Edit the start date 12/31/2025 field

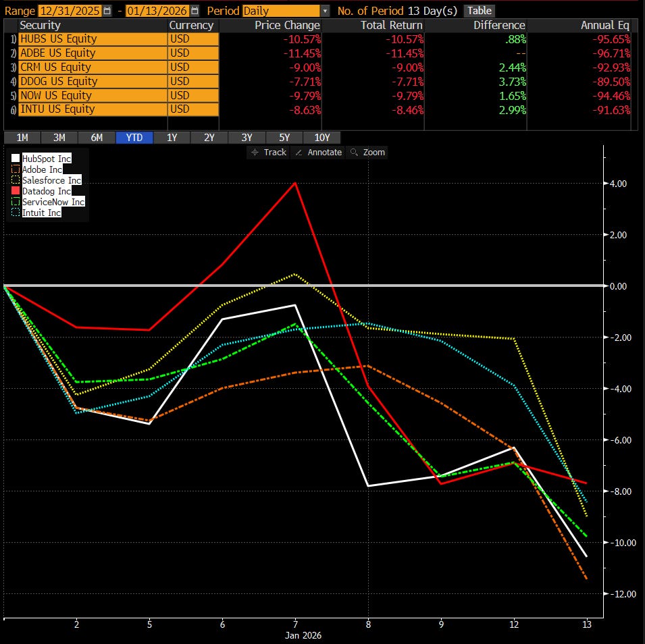point(70,11)
